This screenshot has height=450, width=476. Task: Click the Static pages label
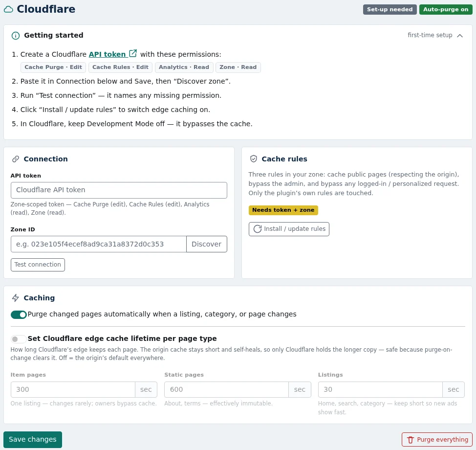(184, 375)
